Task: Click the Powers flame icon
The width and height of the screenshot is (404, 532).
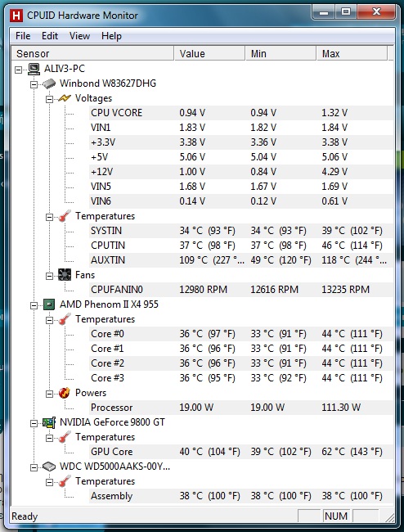Action: pos(65,393)
